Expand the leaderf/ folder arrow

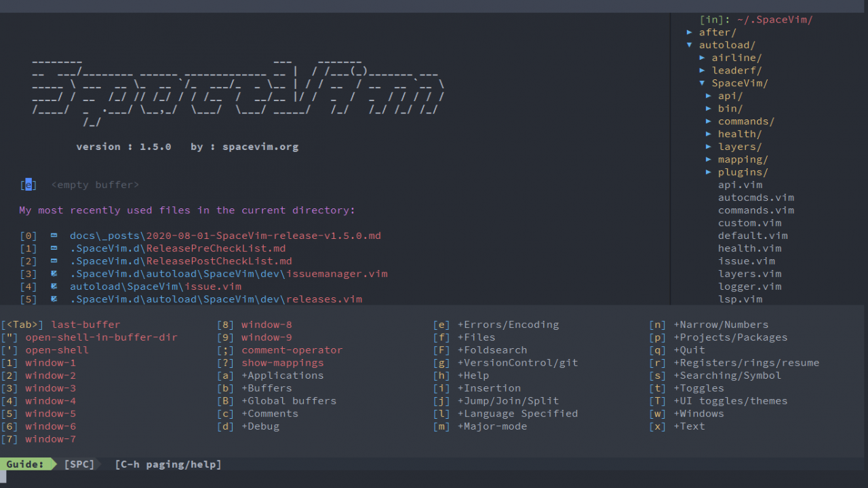point(703,71)
